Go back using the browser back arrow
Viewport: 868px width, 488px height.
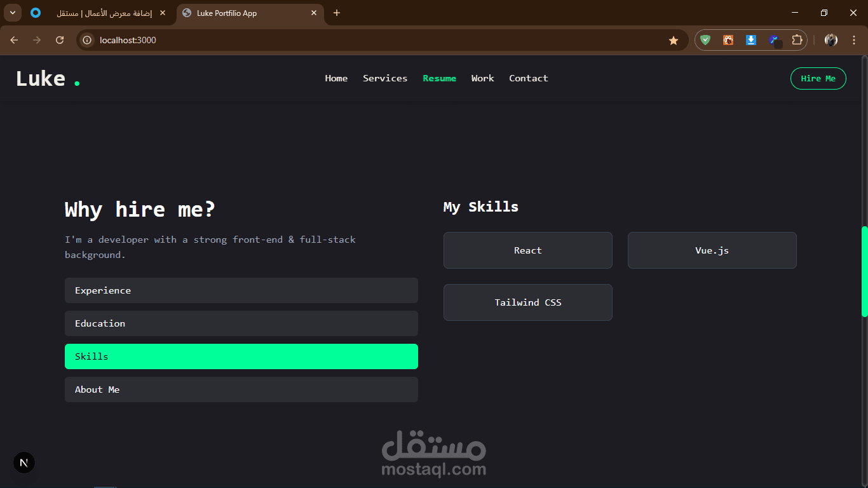click(14, 40)
